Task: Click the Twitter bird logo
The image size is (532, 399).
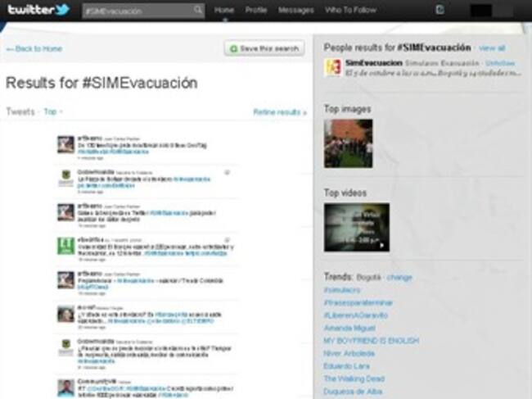Action: click(38, 10)
